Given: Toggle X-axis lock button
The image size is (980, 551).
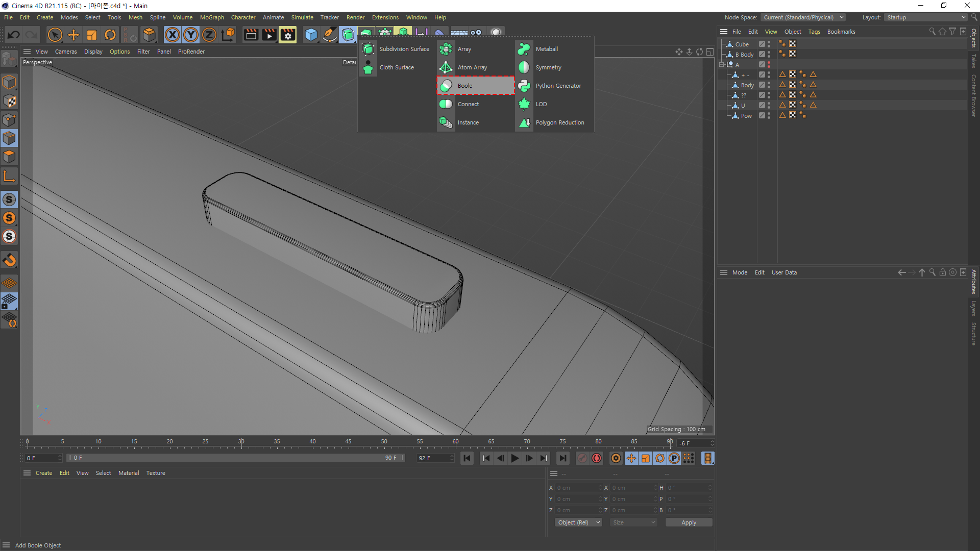Looking at the screenshot, I should tap(173, 35).
